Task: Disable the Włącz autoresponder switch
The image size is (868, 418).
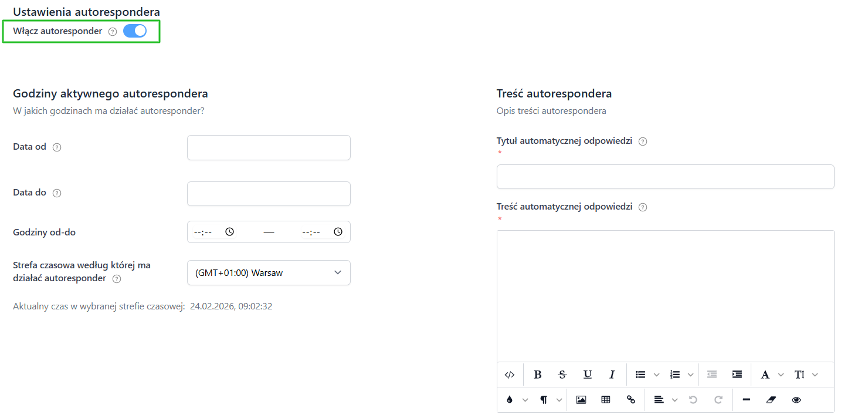Action: pos(135,31)
